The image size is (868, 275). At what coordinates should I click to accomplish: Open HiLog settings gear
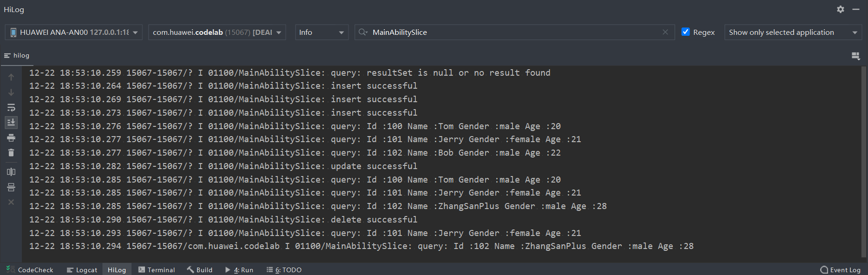pyautogui.click(x=841, y=9)
